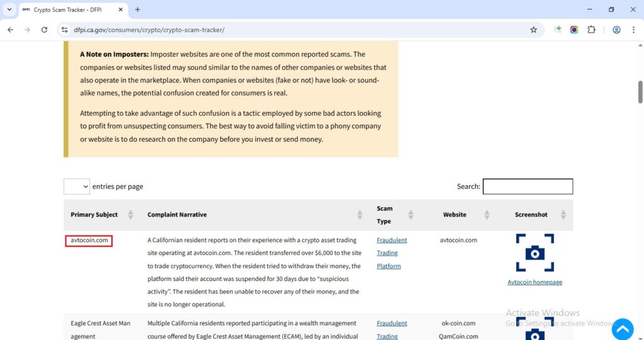Viewport: 644px width, 340px height.
Task: Open the browser extensions puzzle icon
Action: pos(591,30)
